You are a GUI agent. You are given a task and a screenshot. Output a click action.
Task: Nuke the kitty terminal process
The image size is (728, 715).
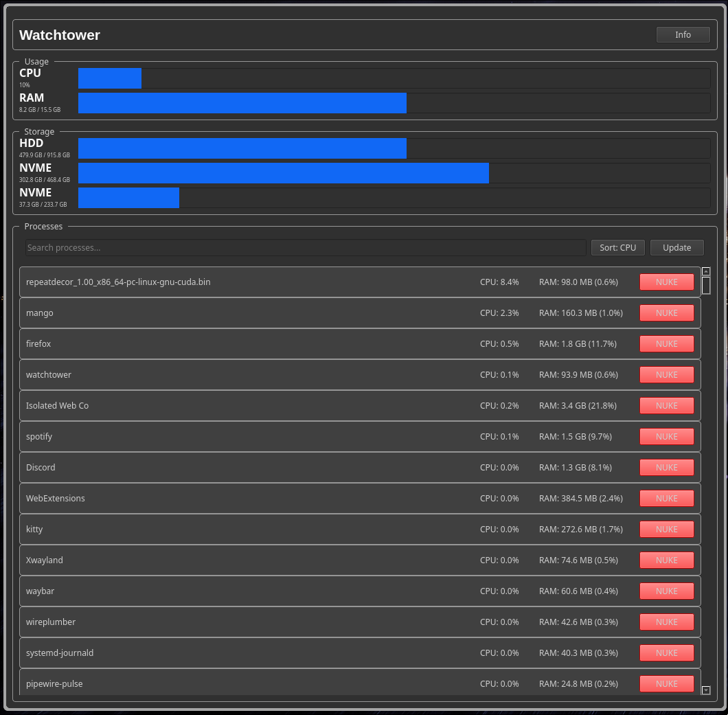666,529
